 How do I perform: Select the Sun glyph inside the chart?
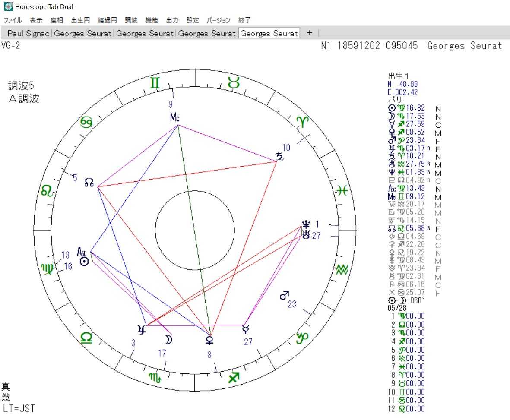pyautogui.click(x=84, y=261)
